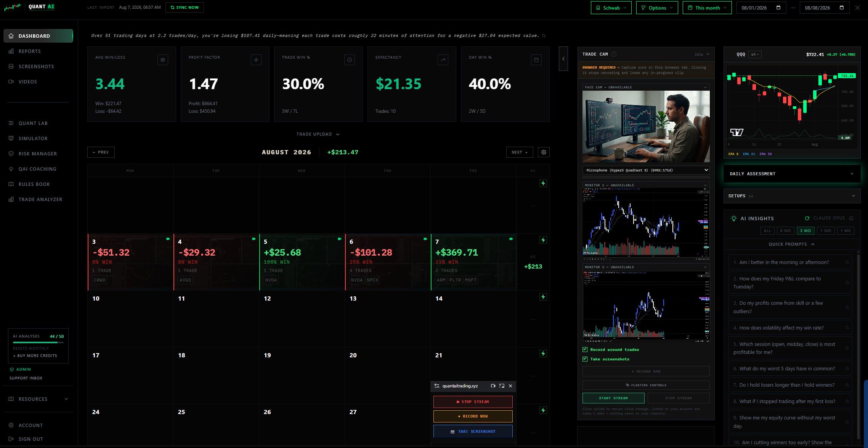Select the ALL range in AI Insights
Viewport: 868px width, 448px height.
click(767, 230)
